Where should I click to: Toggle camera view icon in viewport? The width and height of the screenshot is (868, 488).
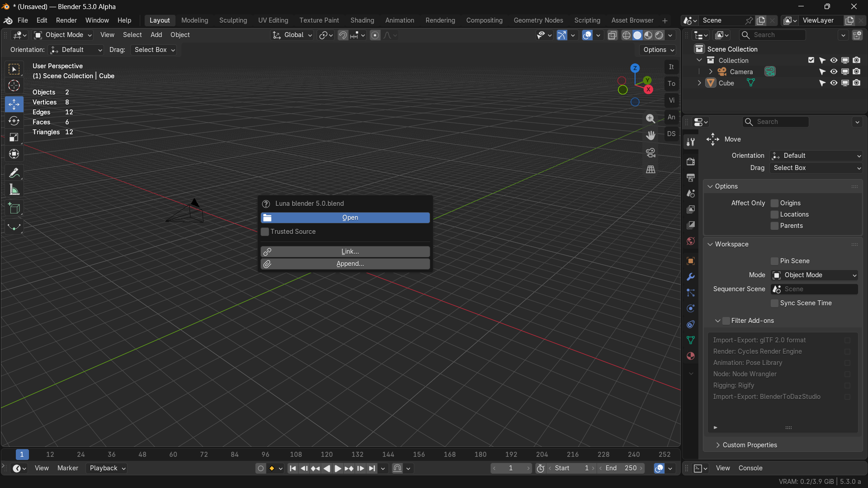tap(650, 152)
